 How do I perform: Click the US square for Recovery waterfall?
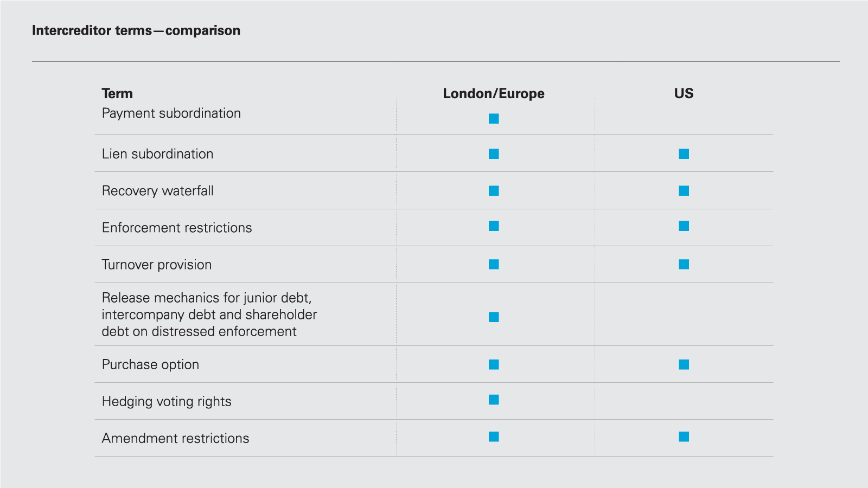coord(684,191)
